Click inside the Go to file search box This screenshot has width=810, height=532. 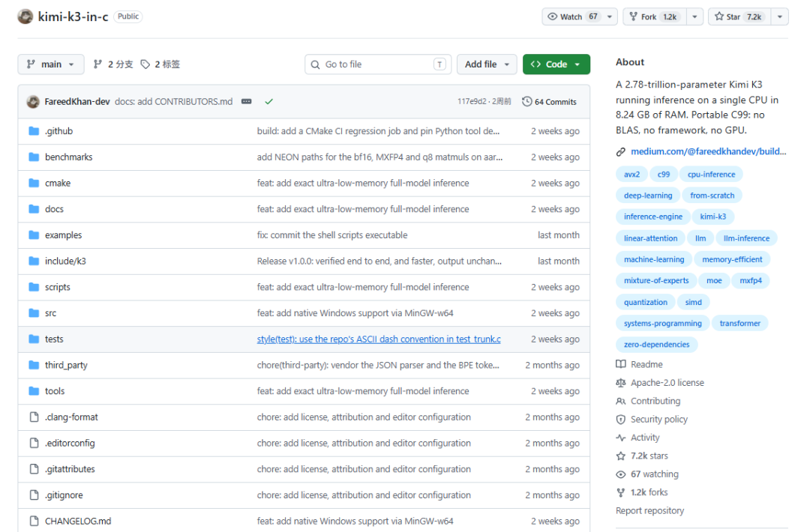[377, 64]
